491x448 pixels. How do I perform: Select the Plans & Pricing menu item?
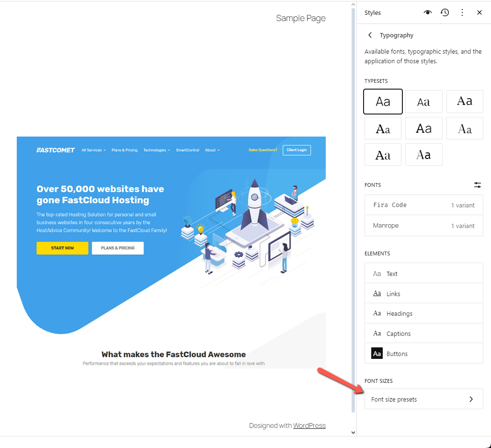124,150
